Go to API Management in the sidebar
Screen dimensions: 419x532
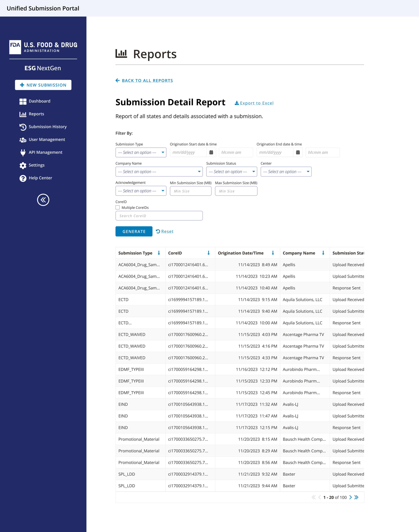[x=45, y=152]
